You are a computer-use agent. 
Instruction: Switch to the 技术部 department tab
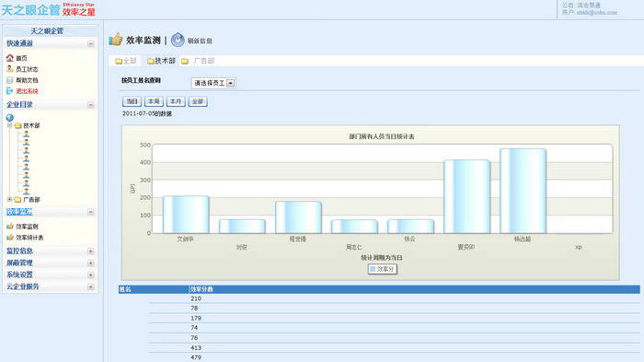click(x=161, y=61)
